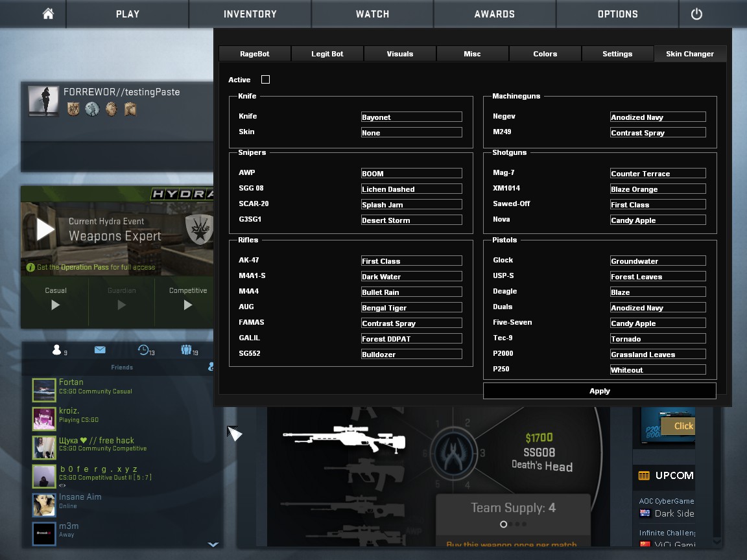Open Negev Anodized Navy dropdown

pos(658,117)
